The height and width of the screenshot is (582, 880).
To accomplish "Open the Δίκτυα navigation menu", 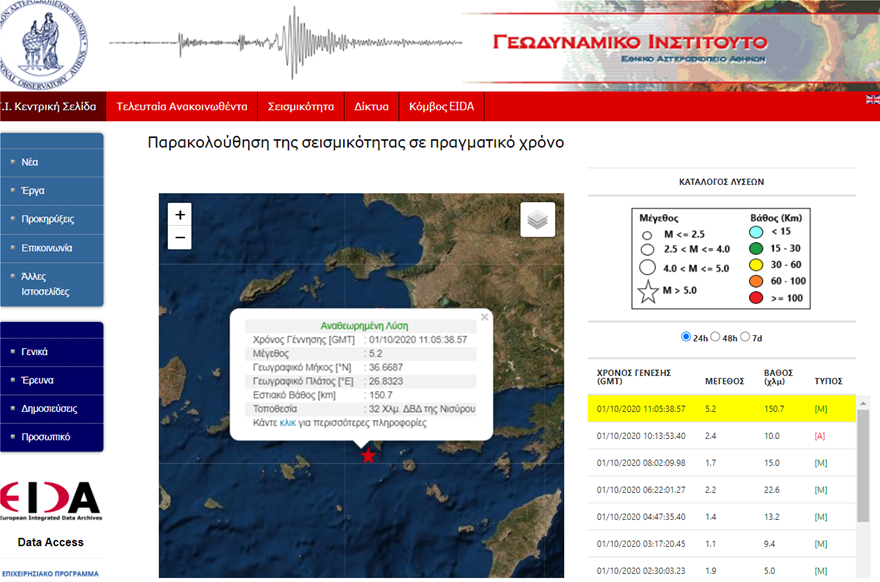I will 371,106.
